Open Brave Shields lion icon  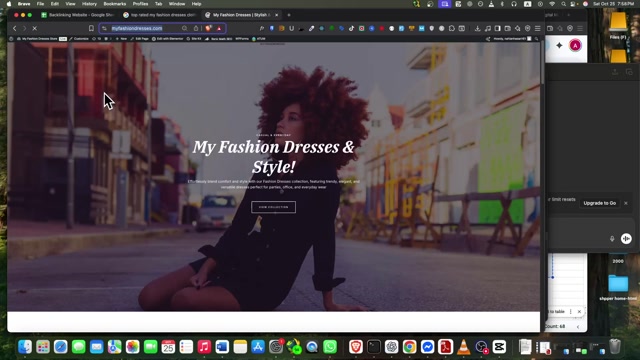click(x=209, y=28)
